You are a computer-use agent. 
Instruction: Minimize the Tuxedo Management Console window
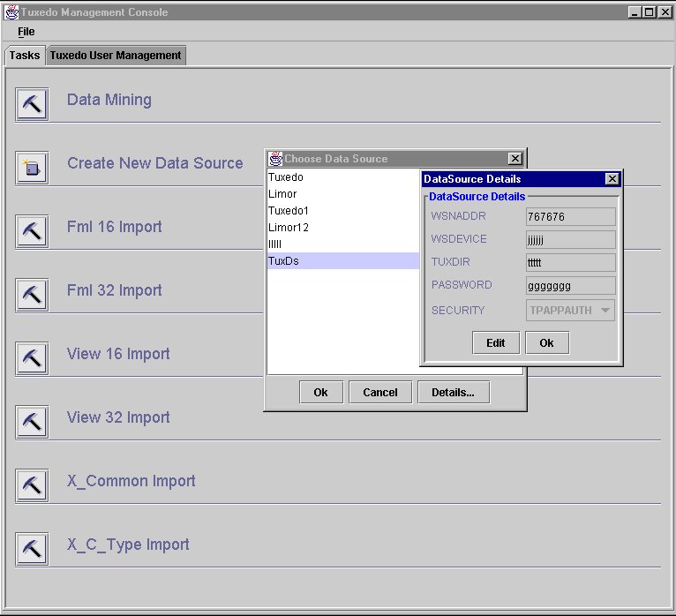[x=635, y=12]
